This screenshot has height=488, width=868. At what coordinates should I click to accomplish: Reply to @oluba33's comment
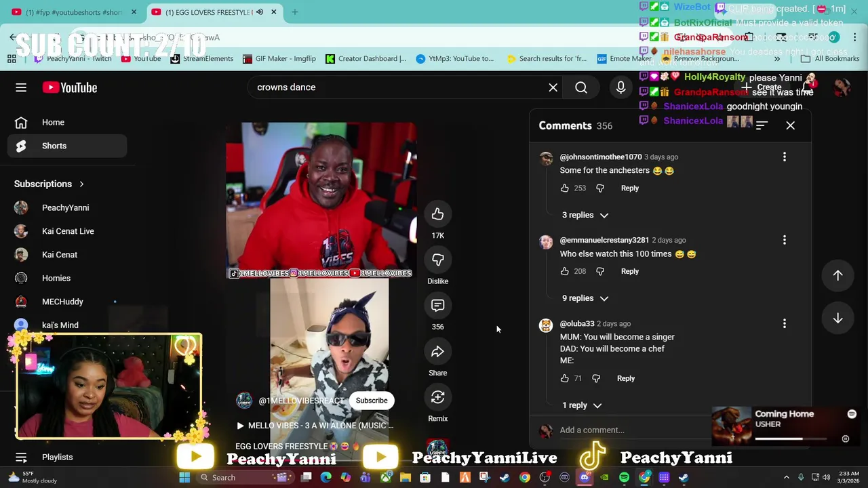point(625,378)
